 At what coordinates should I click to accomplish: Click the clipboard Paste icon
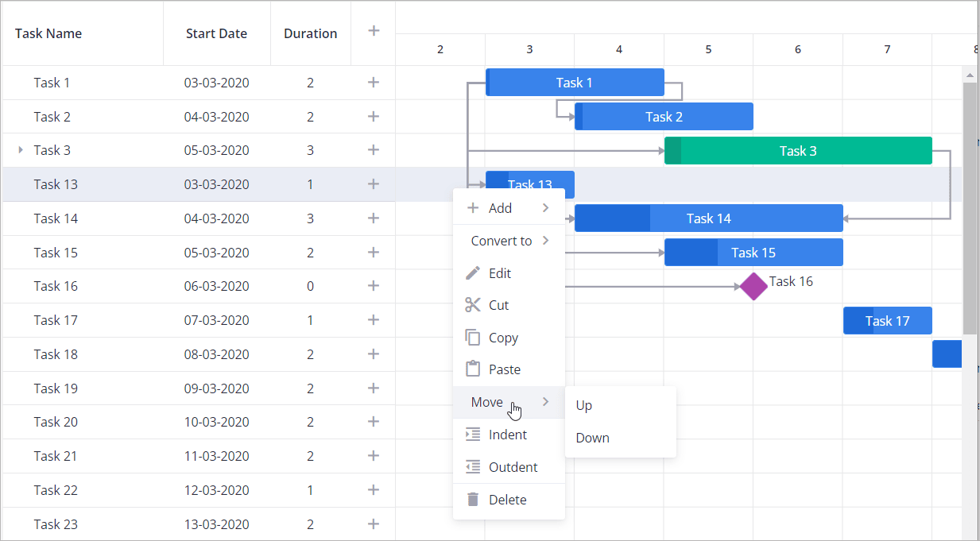click(x=473, y=369)
